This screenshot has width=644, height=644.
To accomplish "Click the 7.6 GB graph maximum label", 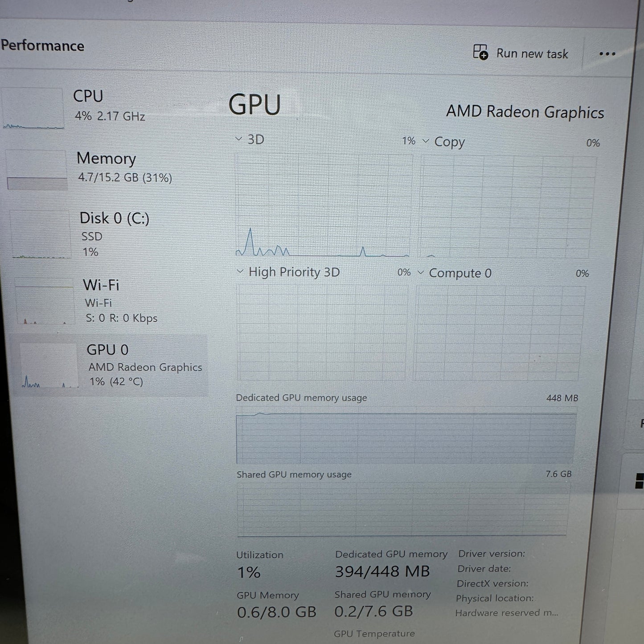I will point(558,474).
